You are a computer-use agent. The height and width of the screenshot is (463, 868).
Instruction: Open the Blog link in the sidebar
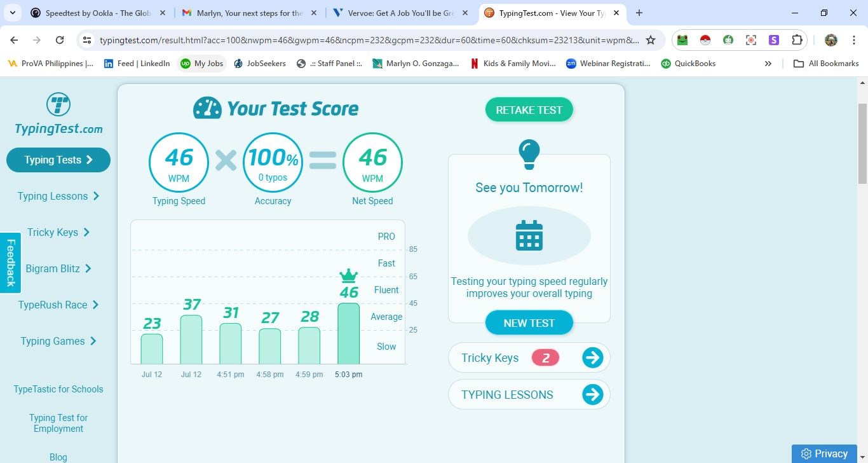(58, 457)
